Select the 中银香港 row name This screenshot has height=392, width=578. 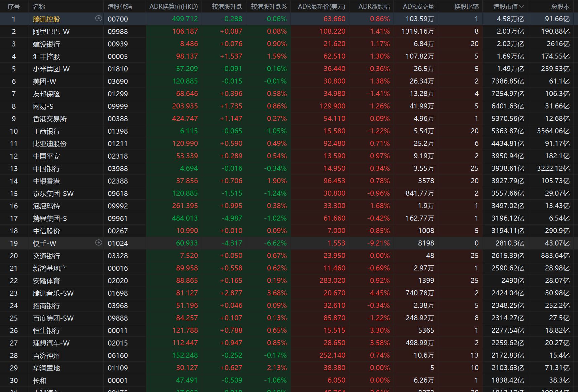click(x=46, y=181)
